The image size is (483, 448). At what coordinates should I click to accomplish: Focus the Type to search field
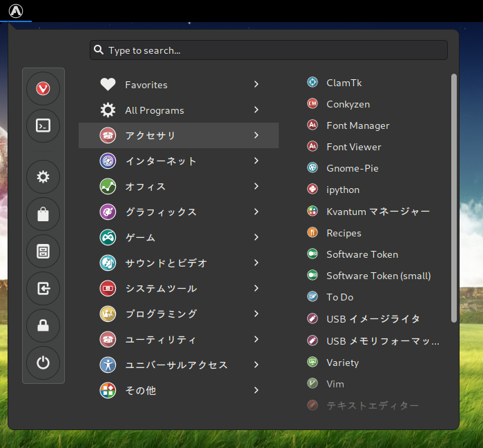point(268,50)
